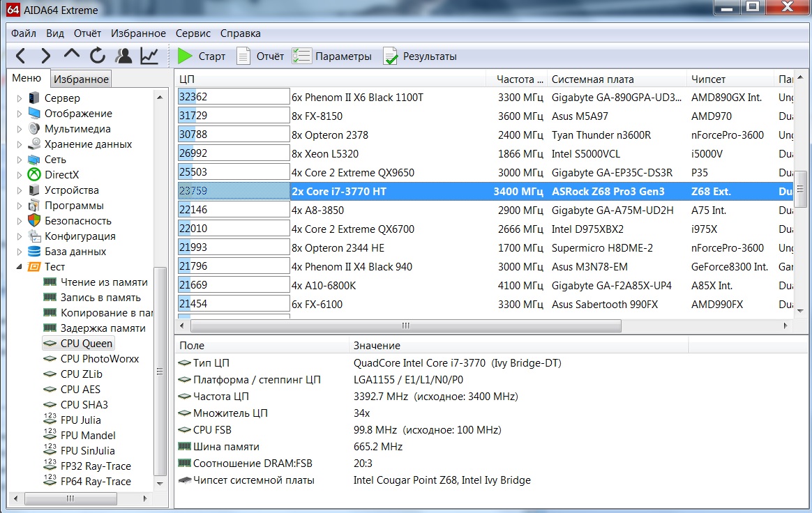Expand the DirectX tree node arrow
The height and width of the screenshot is (513, 812).
[x=19, y=175]
